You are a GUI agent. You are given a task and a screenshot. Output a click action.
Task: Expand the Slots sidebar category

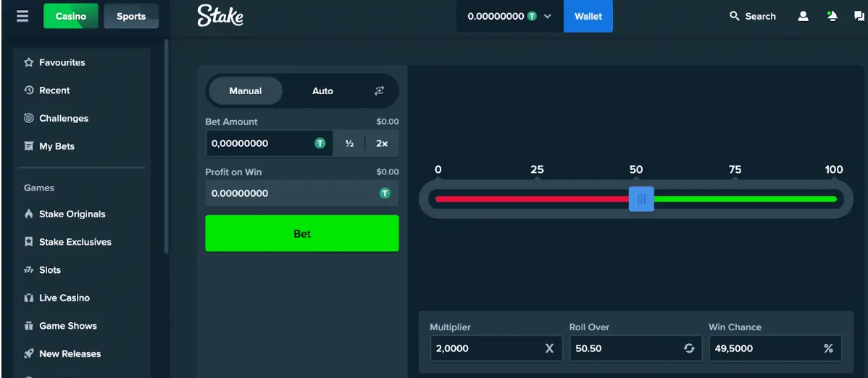50,270
